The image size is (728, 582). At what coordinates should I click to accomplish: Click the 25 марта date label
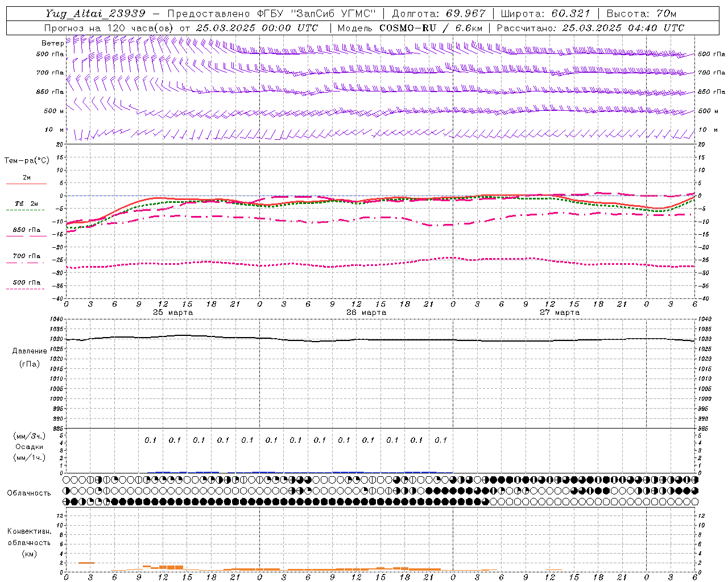pyautogui.click(x=173, y=313)
